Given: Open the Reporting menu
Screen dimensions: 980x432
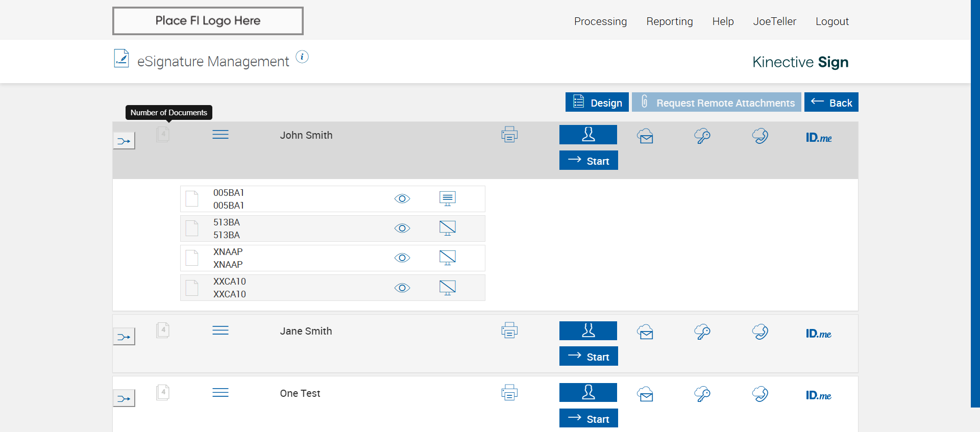Looking at the screenshot, I should click(670, 21).
